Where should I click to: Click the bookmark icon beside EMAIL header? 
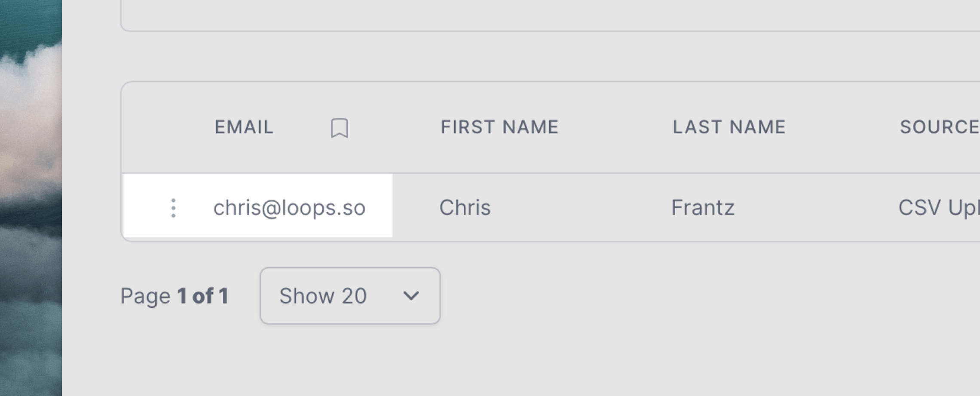[x=339, y=128]
